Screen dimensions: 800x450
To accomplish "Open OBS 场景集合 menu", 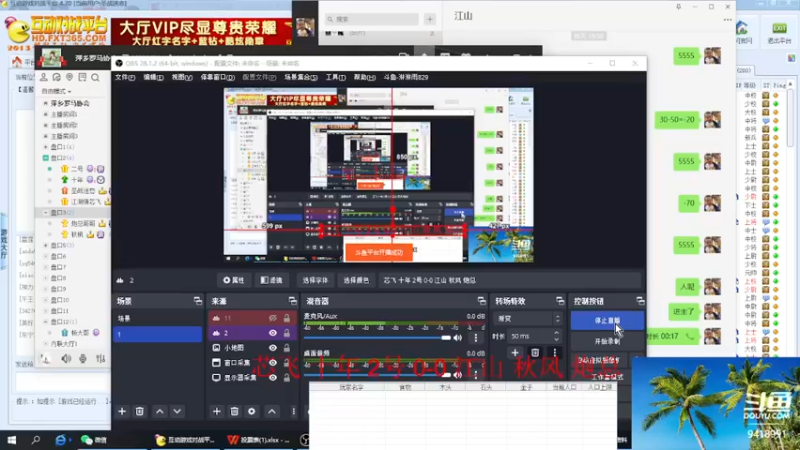I will pos(301,78).
